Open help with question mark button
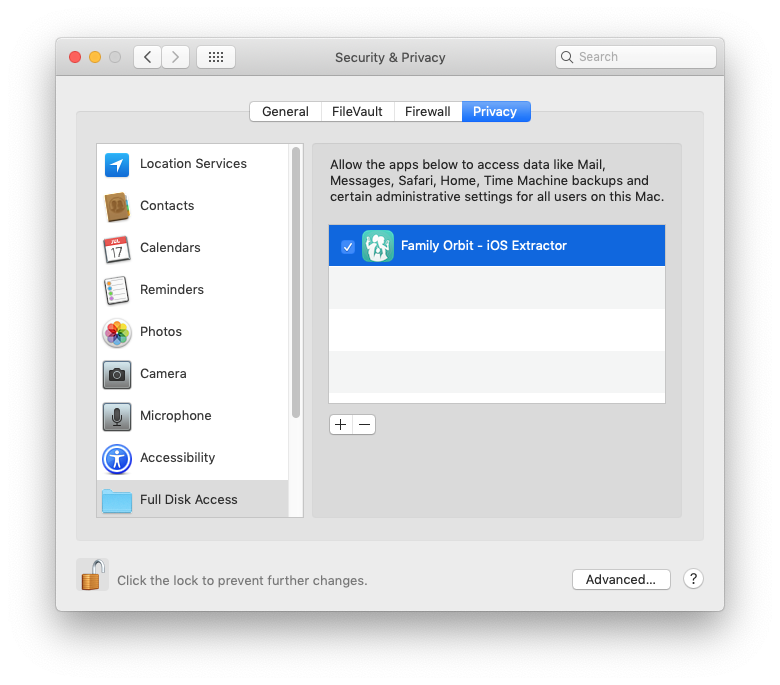Screen dimensions: 780x685 point(693,579)
